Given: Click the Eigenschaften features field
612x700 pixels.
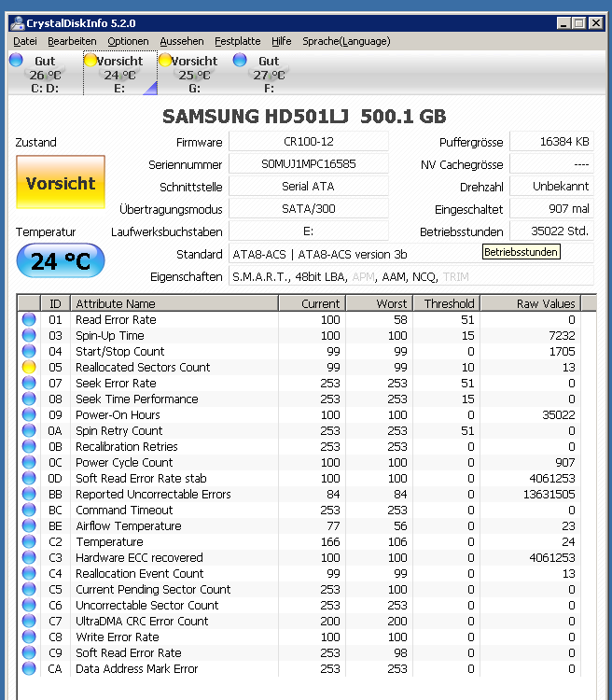Looking at the screenshot, I should pos(411,277).
